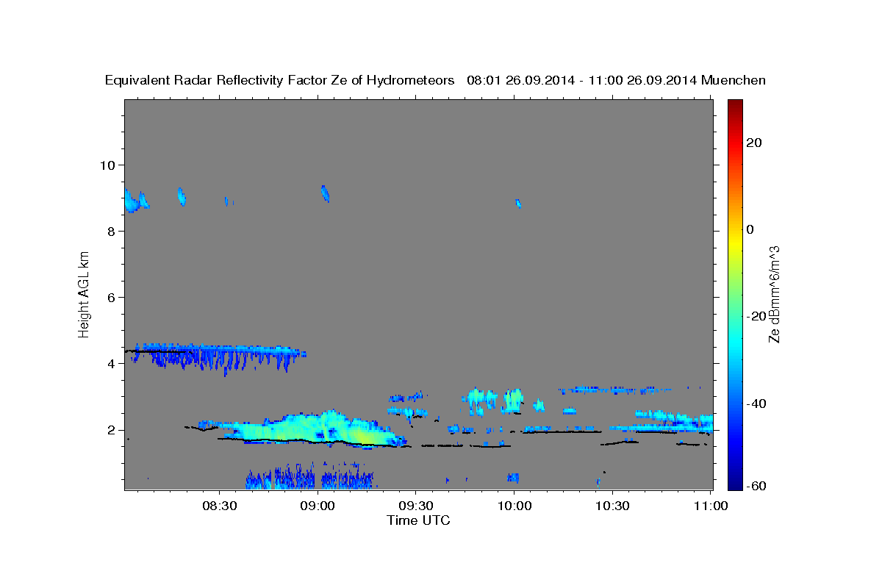This screenshot has width=882, height=588.
Task: Click the 'Ze dBmm^6/m^3' colorbar title
Action: click(x=774, y=294)
